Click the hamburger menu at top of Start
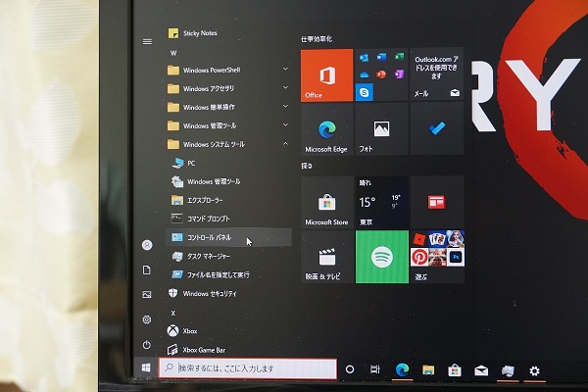588x392 pixels. 147,41
